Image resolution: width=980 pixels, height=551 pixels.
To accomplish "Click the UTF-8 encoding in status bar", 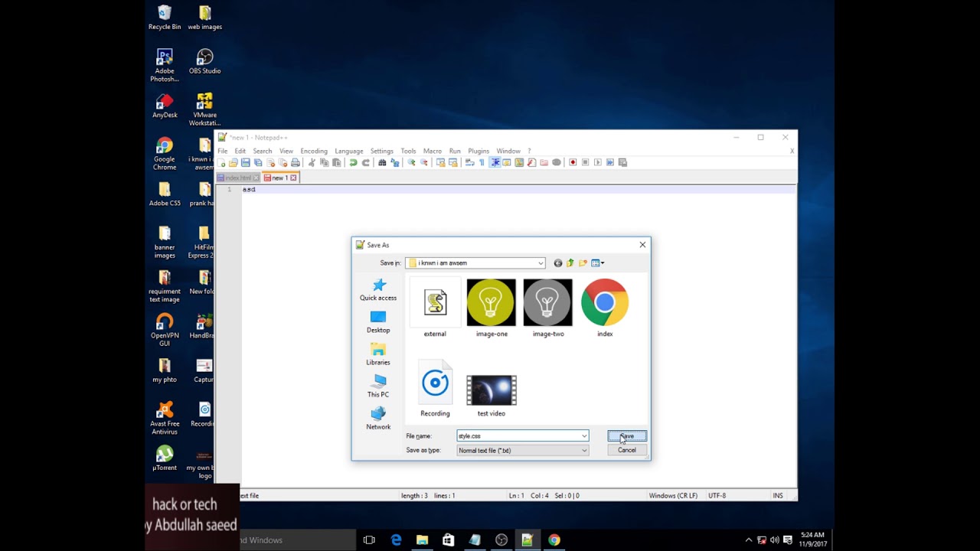I will point(717,496).
